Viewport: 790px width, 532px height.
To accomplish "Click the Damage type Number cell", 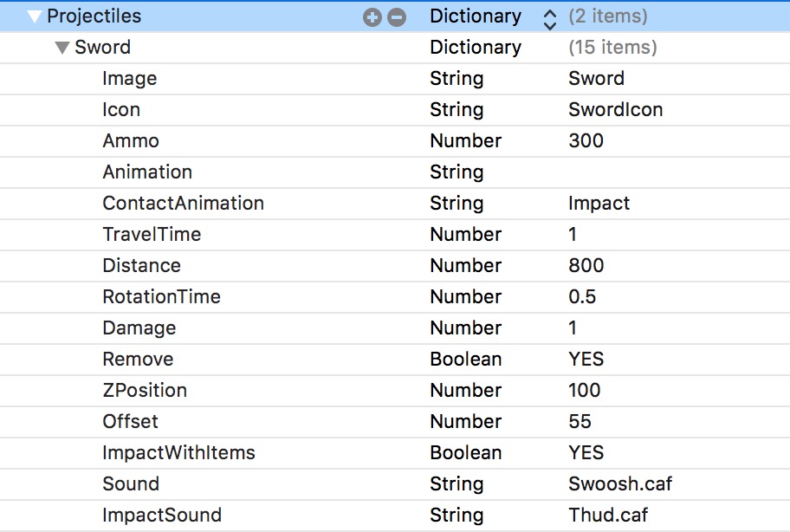I will pyautogui.click(x=465, y=328).
